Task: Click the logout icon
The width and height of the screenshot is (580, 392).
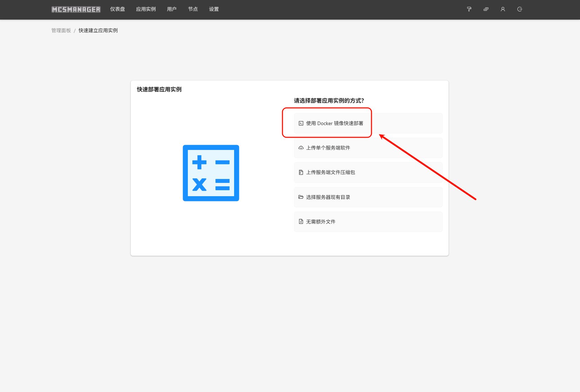Action: pos(519,9)
